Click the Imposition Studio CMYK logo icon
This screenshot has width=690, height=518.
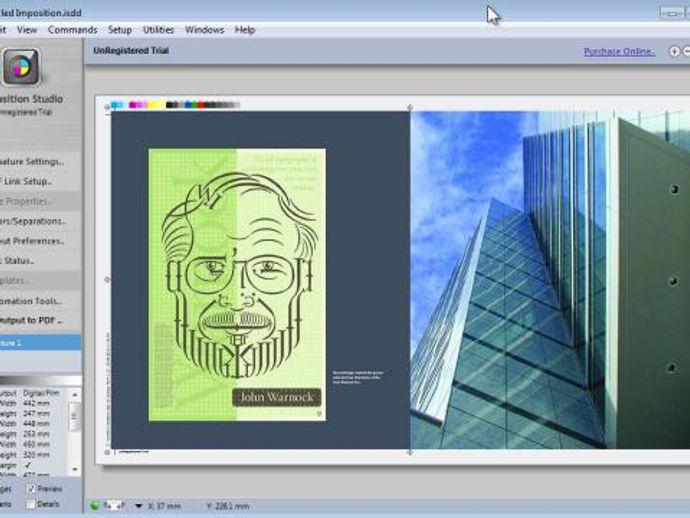pyautogui.click(x=21, y=66)
